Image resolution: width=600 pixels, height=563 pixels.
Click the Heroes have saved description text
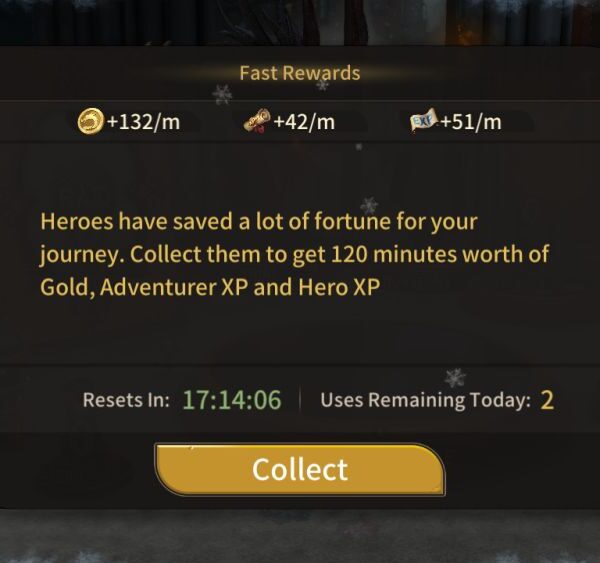[295, 254]
